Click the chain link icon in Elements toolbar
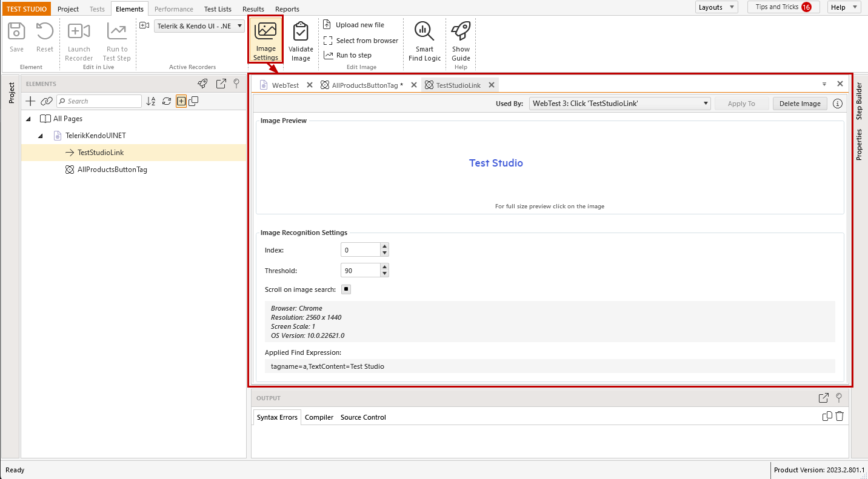 click(47, 101)
